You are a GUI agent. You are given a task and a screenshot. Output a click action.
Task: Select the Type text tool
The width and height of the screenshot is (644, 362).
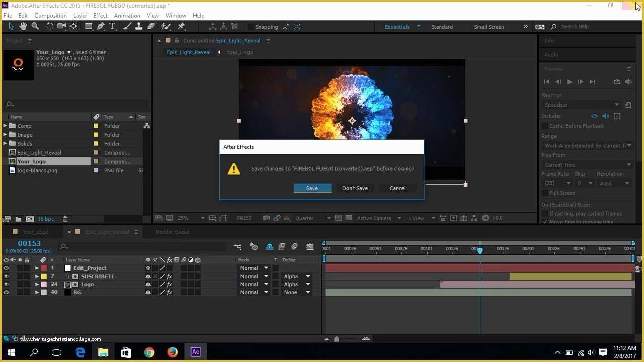(112, 26)
